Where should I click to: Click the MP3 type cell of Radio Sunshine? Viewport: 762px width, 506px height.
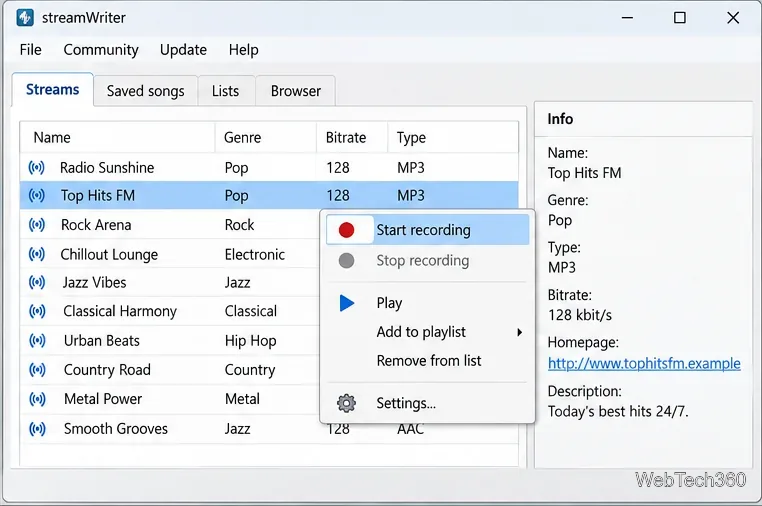coord(411,168)
